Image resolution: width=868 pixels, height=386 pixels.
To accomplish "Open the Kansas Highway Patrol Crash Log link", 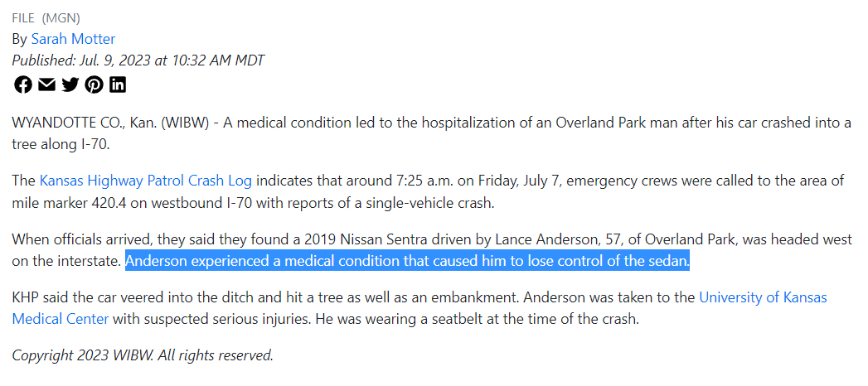I will [x=146, y=181].
